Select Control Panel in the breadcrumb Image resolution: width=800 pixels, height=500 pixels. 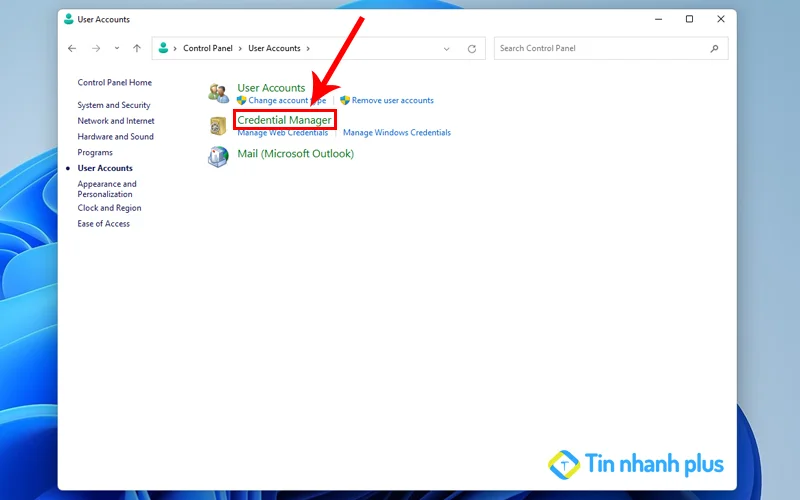pyautogui.click(x=208, y=48)
